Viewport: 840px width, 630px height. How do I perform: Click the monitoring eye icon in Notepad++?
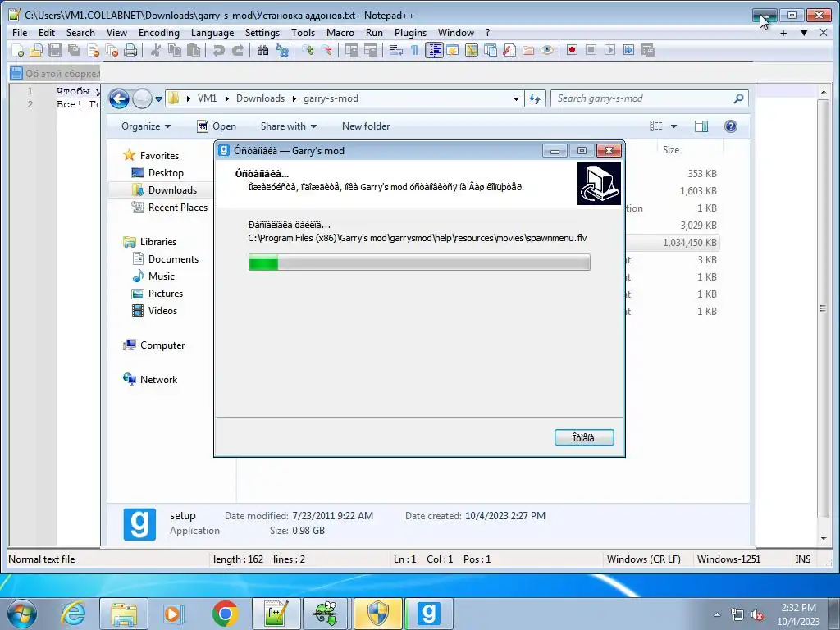pos(546,50)
